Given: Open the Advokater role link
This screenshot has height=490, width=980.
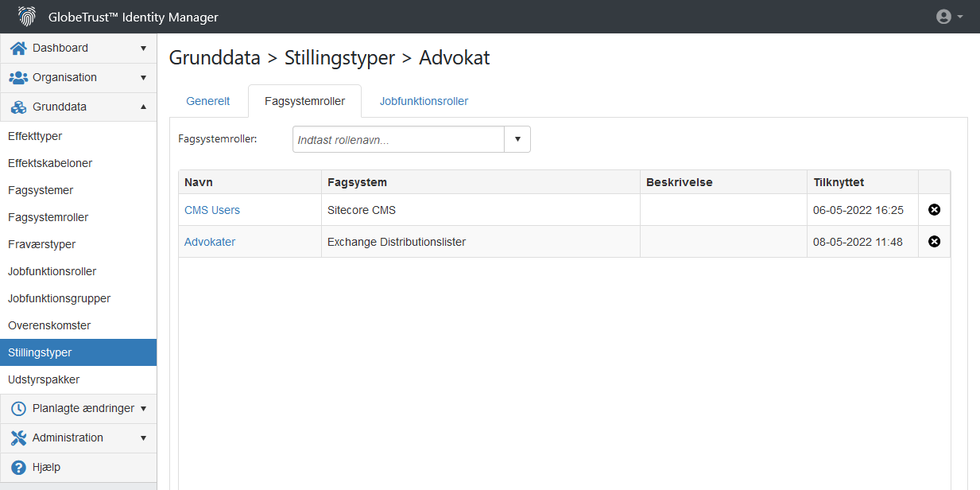Looking at the screenshot, I should point(210,242).
